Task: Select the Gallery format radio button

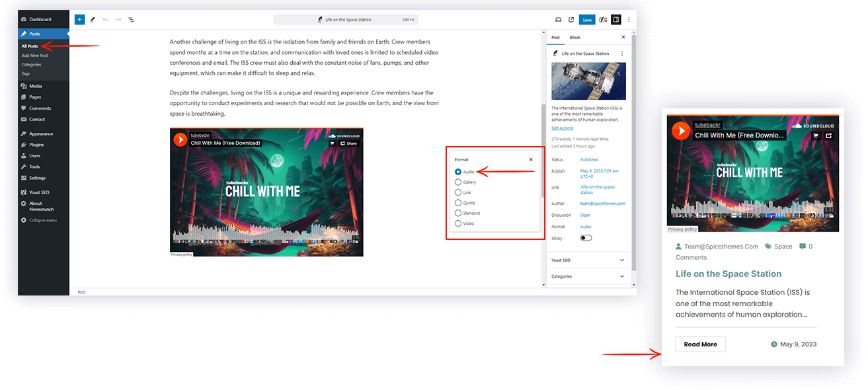Action: [x=458, y=182]
